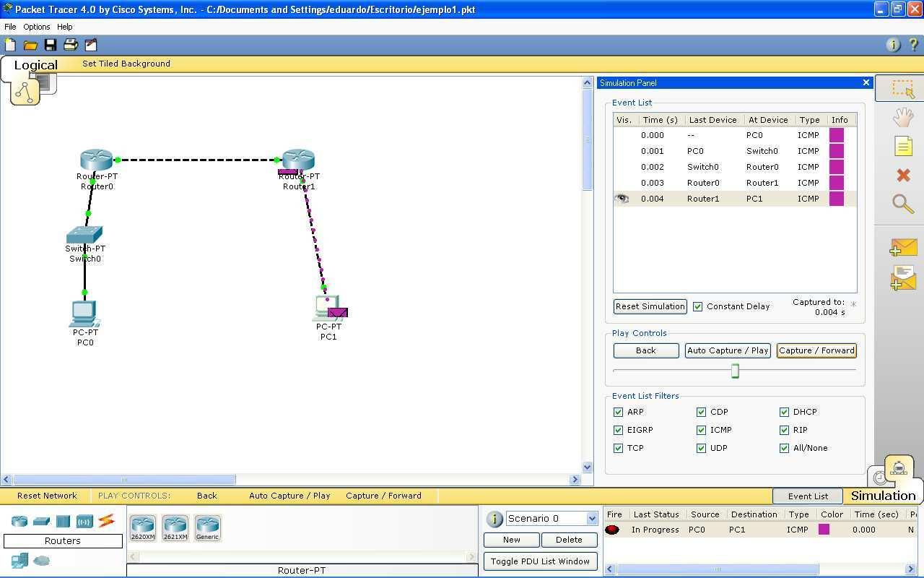924x578 pixels.
Task: Switch to Simulation mode tab
Action: [883, 496]
